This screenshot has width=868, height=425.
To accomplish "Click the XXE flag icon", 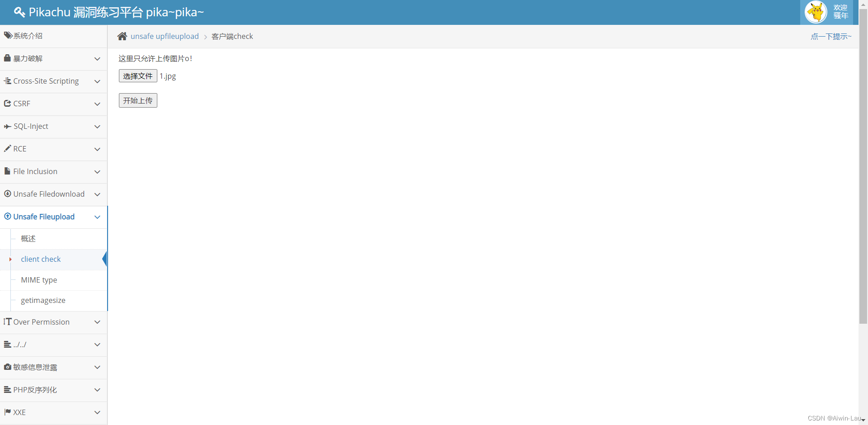I will [x=7, y=412].
